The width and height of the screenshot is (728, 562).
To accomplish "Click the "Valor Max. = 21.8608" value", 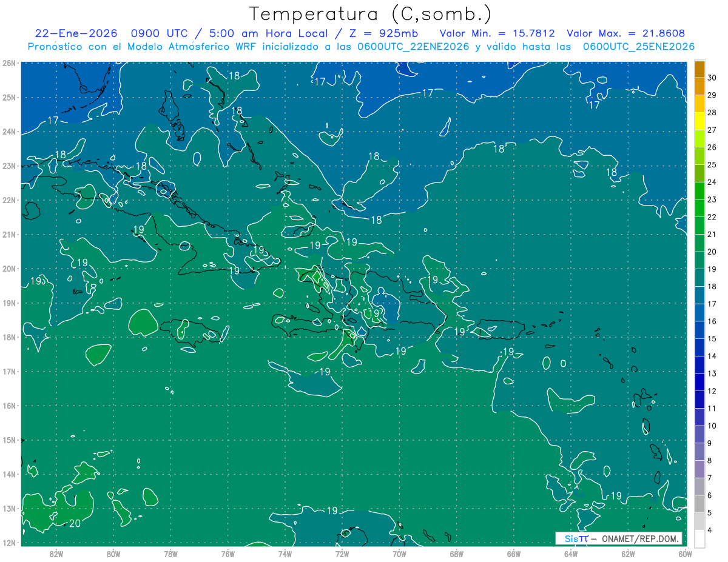I will point(625,33).
